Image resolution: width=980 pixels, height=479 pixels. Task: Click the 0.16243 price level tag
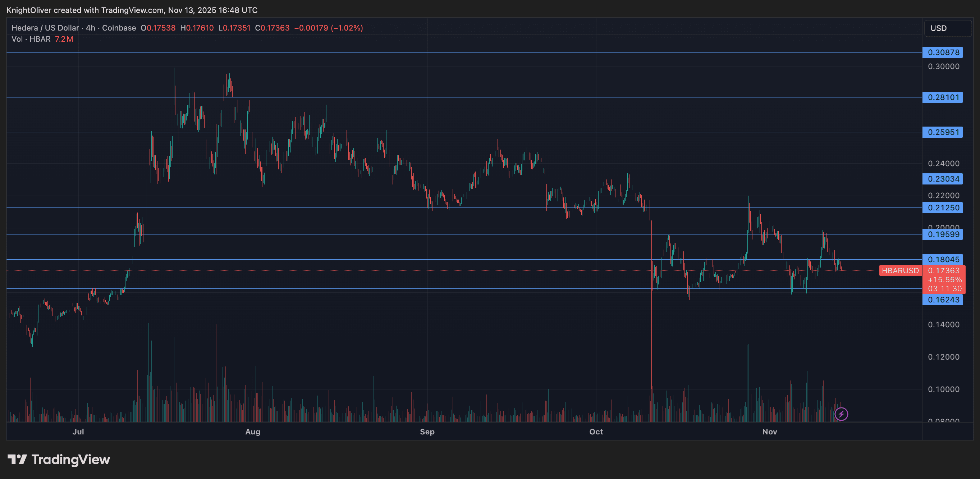943,300
